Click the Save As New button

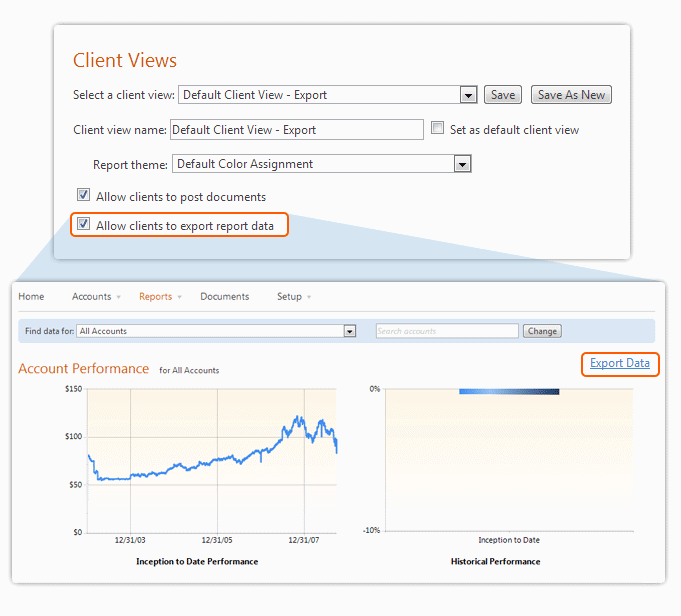[571, 95]
